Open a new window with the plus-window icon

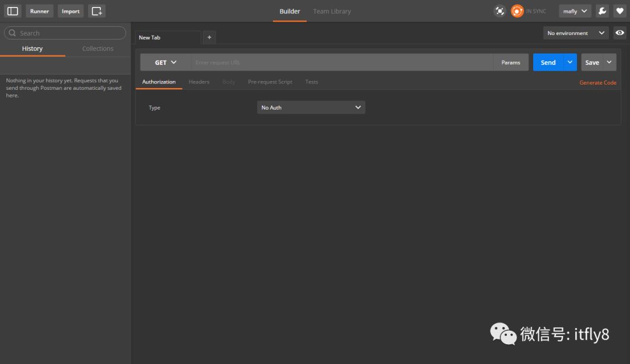click(96, 11)
